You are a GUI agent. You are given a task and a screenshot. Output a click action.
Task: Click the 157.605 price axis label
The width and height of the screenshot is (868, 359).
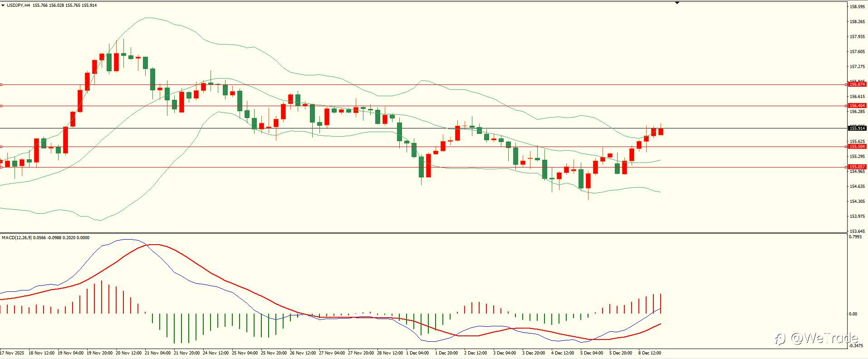pyautogui.click(x=857, y=52)
